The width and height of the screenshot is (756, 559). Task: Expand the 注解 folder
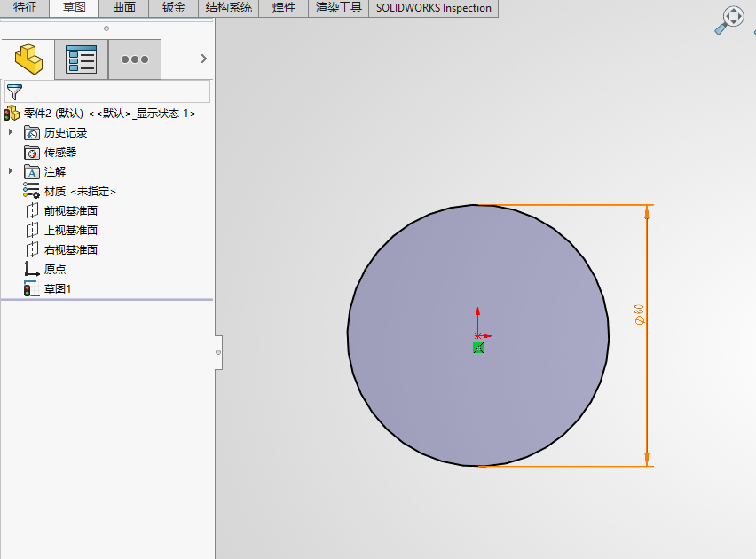11,170
